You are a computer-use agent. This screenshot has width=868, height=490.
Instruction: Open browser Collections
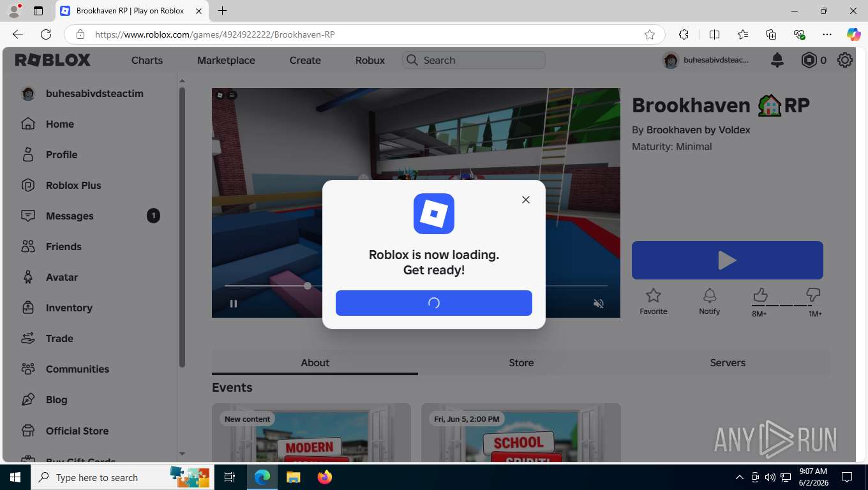[x=771, y=34]
